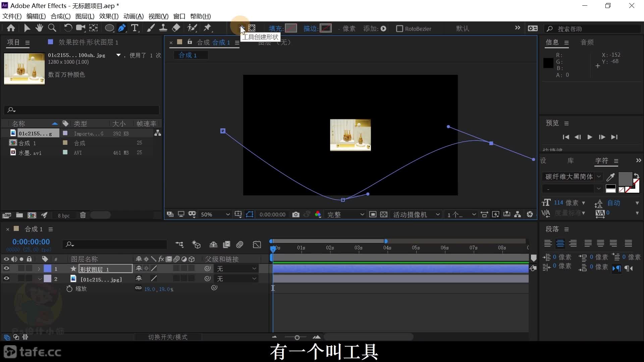
Task: Open the 合成(C) menu
Action: click(61, 16)
